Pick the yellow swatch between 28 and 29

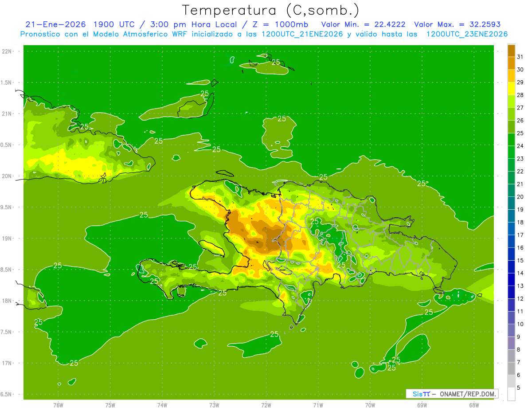[511, 89]
